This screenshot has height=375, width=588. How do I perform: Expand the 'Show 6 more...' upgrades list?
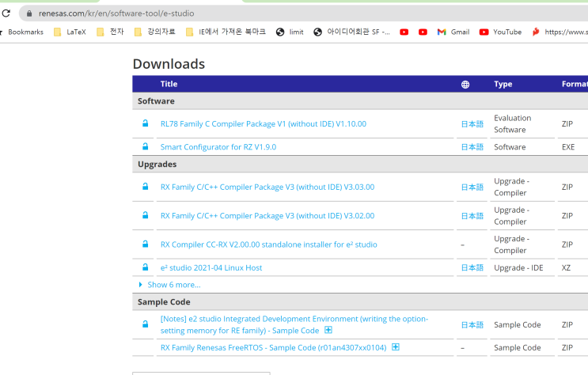click(173, 285)
